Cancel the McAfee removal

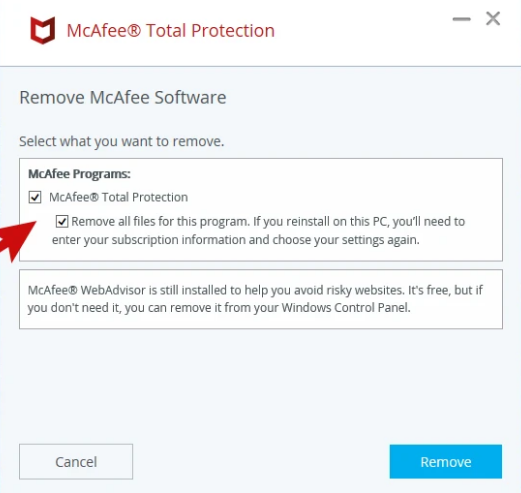point(76,462)
